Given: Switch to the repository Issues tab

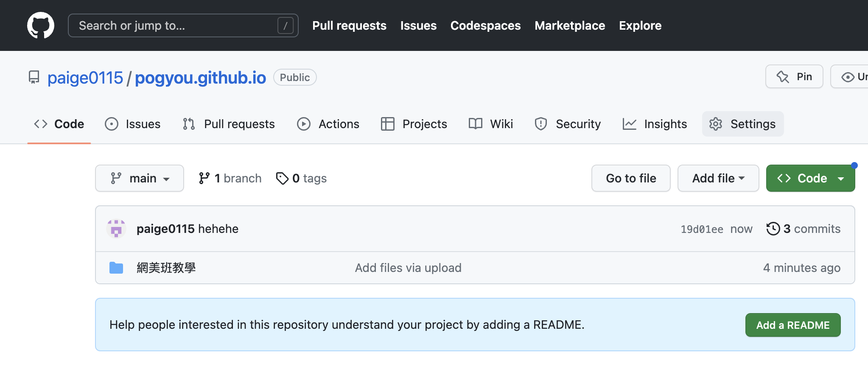Looking at the screenshot, I should (x=133, y=124).
